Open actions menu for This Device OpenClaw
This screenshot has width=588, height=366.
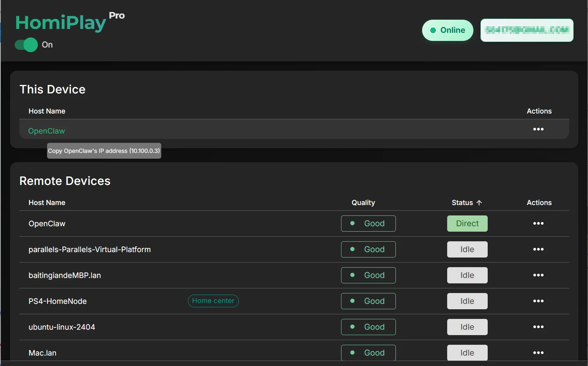coord(538,129)
